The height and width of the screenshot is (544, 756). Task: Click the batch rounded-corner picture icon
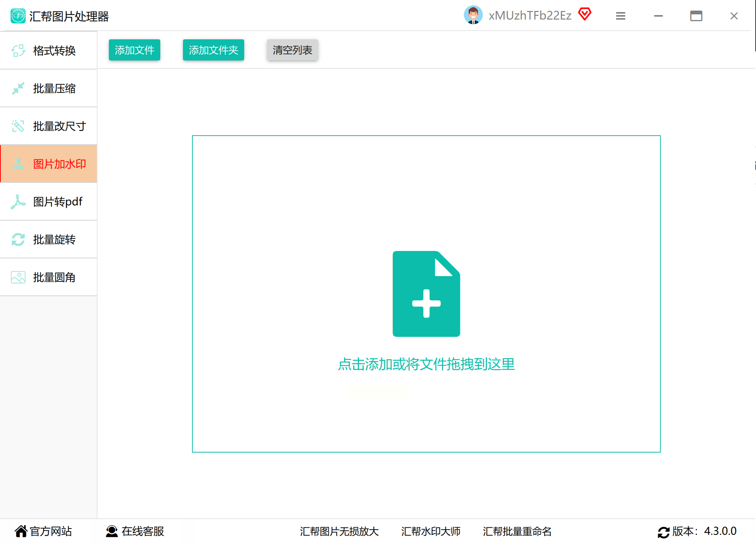[18, 277]
